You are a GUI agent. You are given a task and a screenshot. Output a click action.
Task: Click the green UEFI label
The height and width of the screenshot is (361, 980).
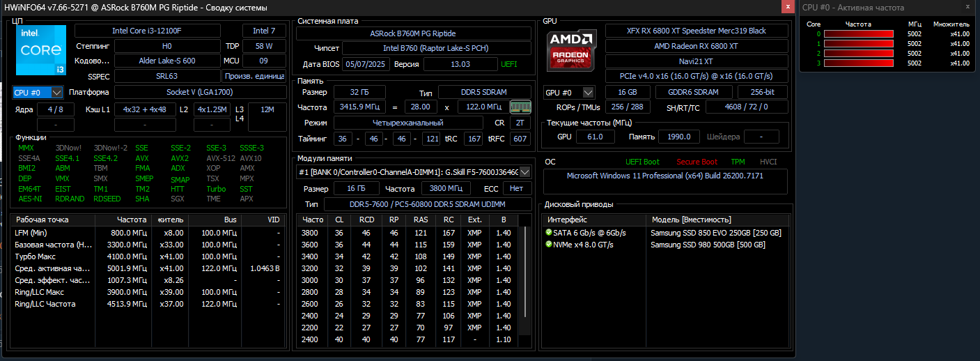pos(509,63)
